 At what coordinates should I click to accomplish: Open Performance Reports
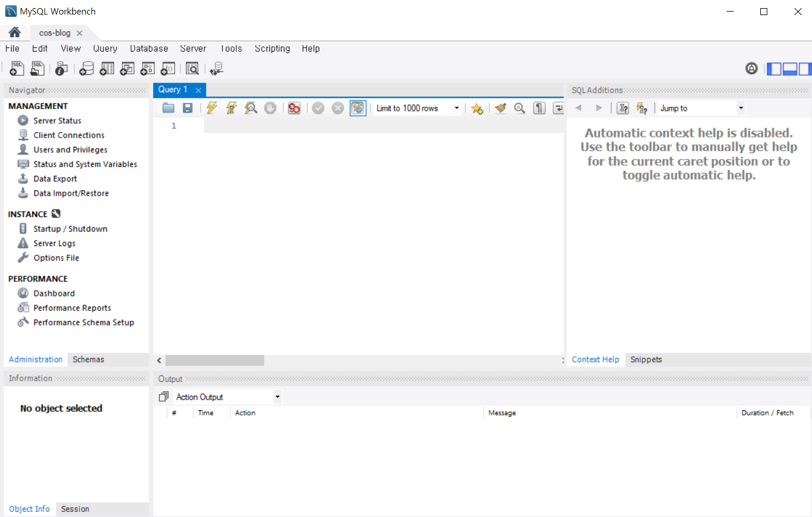(72, 308)
